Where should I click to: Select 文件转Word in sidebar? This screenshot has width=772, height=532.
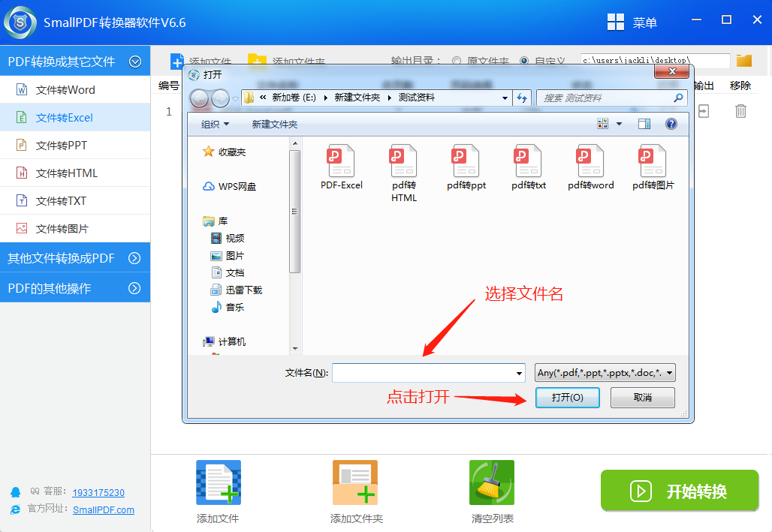(75, 89)
